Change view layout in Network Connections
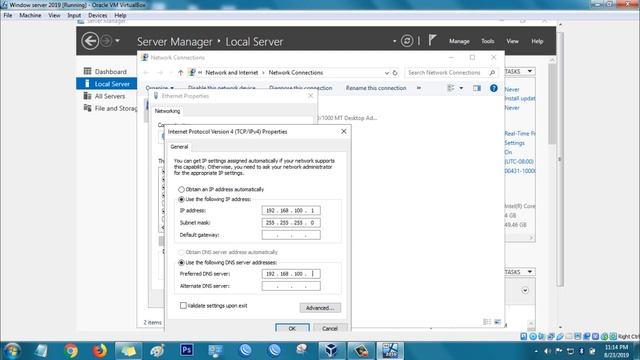 coord(451,88)
